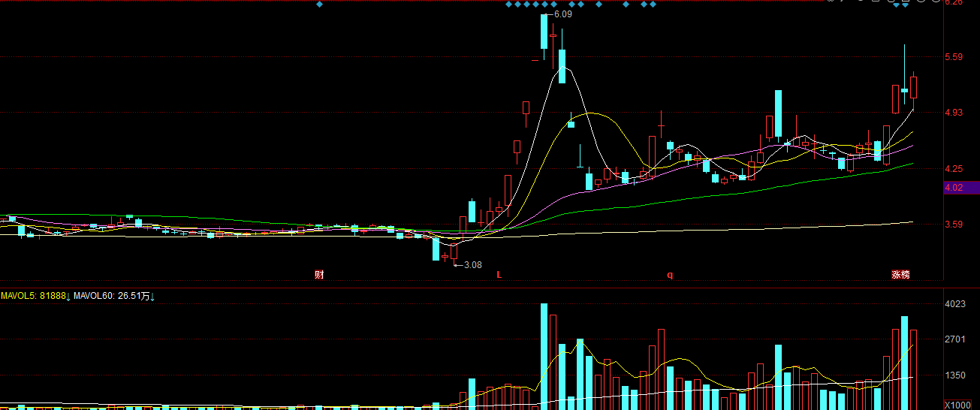Click the red 财 event marker
This screenshot has height=410, width=980.
pos(319,275)
